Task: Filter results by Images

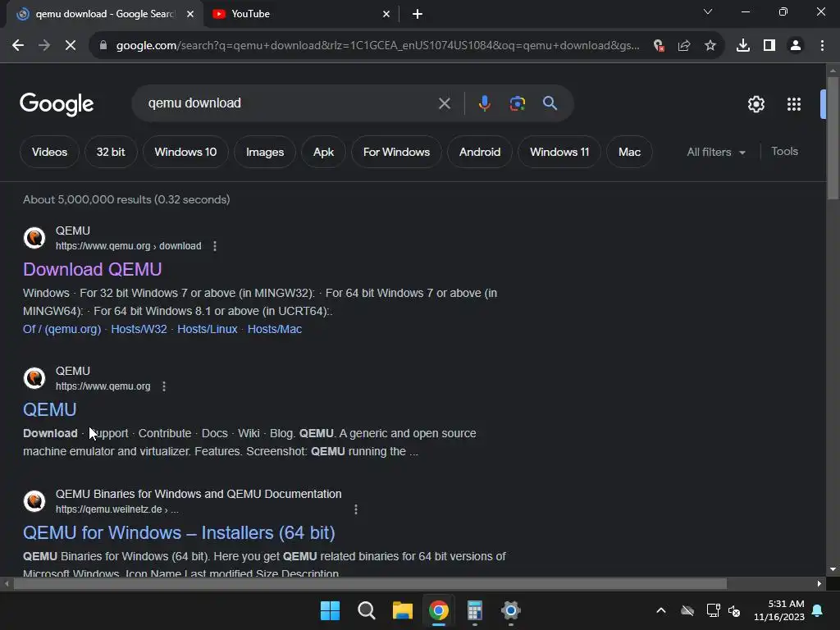Action: click(265, 152)
